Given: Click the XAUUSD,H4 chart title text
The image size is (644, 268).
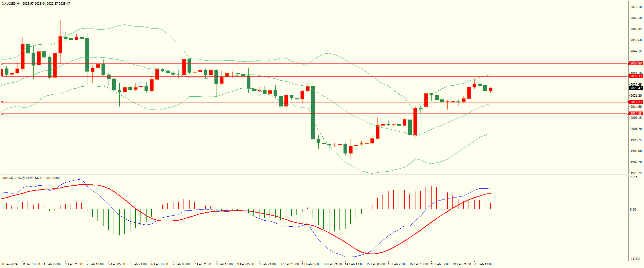Looking at the screenshot, I should (x=11, y=4).
